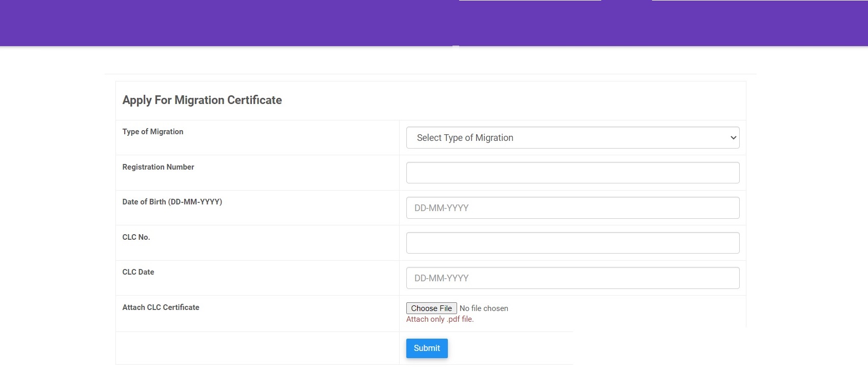Click the CLC No. label text
The height and width of the screenshot is (373, 868).
pos(136,237)
